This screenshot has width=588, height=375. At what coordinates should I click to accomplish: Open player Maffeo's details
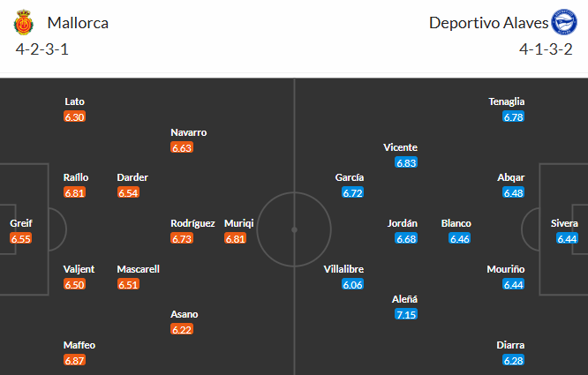click(79, 345)
